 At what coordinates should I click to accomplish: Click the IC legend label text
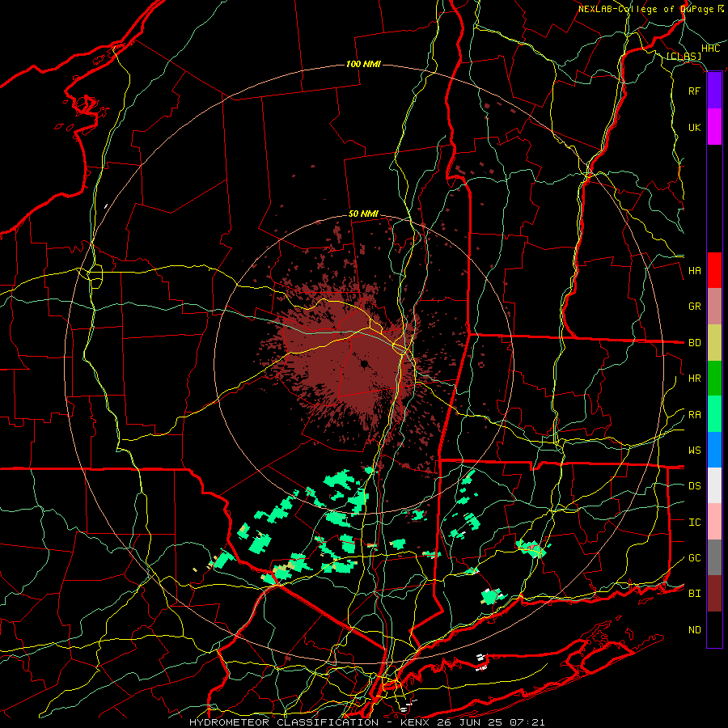(x=694, y=523)
